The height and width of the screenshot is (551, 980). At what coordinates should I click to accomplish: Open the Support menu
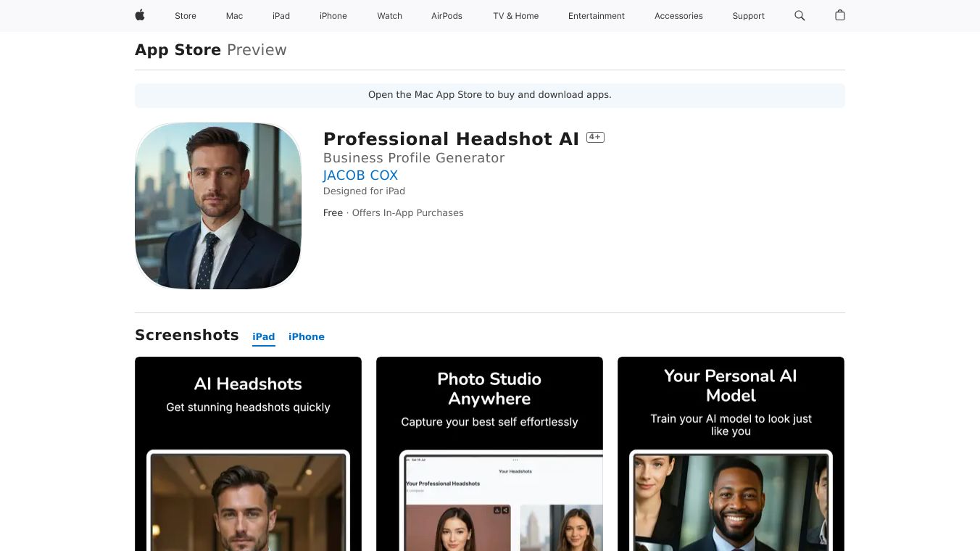click(749, 16)
